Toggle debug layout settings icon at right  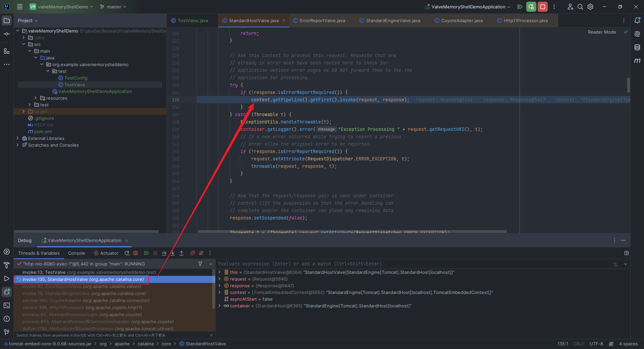pyautogui.click(x=627, y=253)
